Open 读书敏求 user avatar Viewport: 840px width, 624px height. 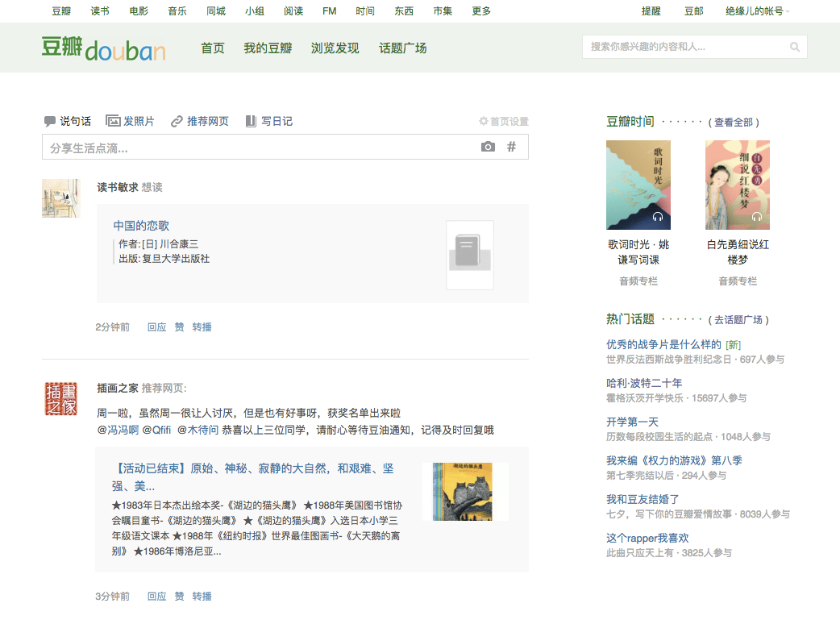tap(61, 198)
